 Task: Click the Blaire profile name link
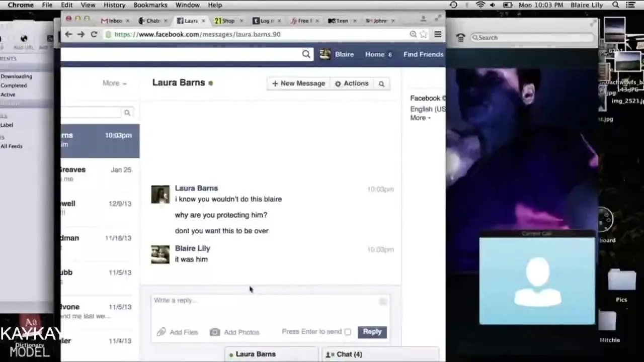(x=344, y=54)
